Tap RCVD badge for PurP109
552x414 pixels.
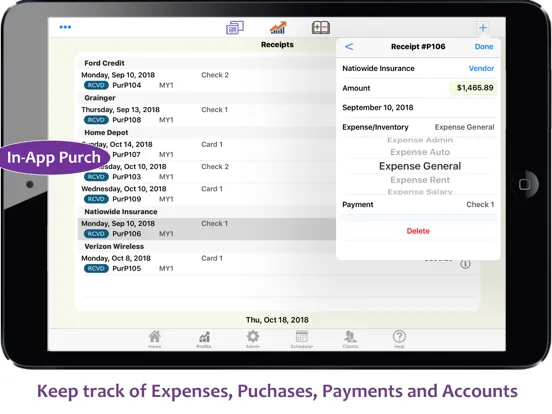(96, 199)
